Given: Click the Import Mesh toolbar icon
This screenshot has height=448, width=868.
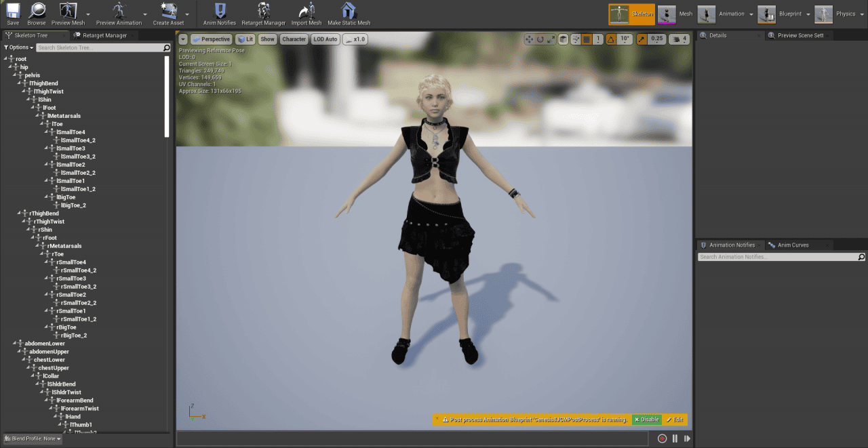Looking at the screenshot, I should click(307, 12).
